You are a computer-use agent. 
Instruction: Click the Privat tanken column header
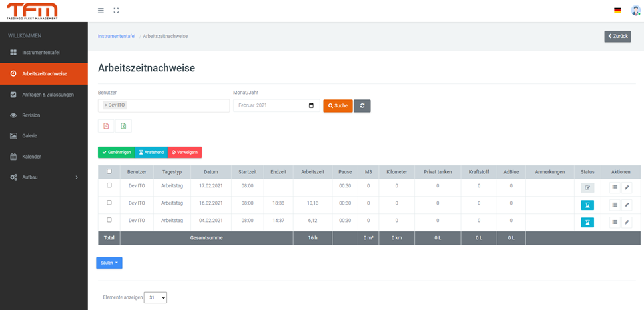[438, 172]
